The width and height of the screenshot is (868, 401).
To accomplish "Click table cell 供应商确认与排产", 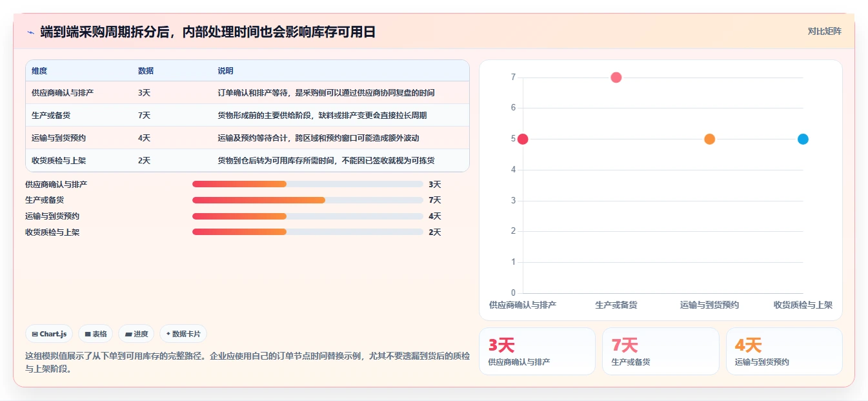I will coord(63,93).
